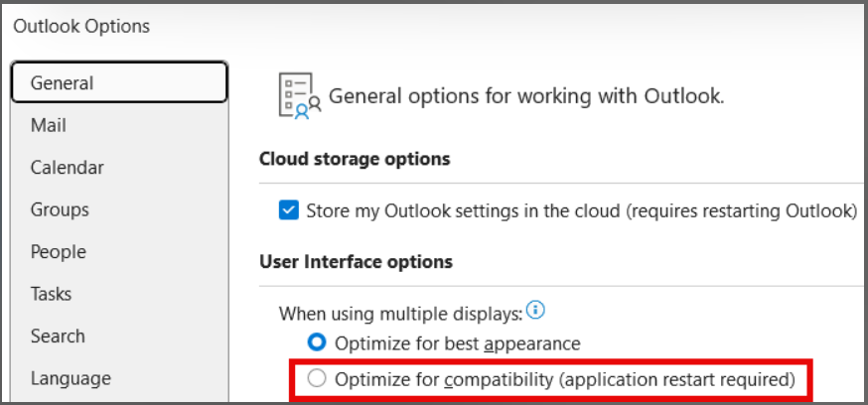
Task: Uncheck Store my Outlook settings in cloud
Action: pyautogui.click(x=289, y=210)
